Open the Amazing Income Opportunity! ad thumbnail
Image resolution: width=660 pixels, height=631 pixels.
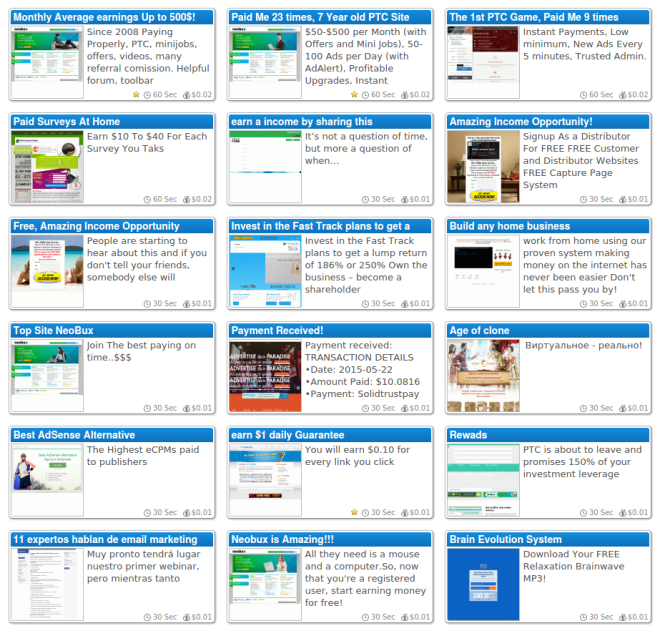click(483, 167)
